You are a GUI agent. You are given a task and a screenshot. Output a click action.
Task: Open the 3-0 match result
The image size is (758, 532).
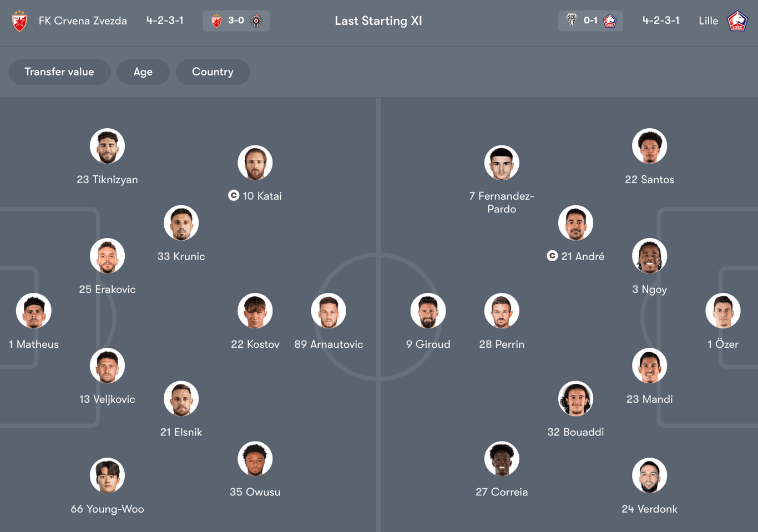pyautogui.click(x=236, y=20)
